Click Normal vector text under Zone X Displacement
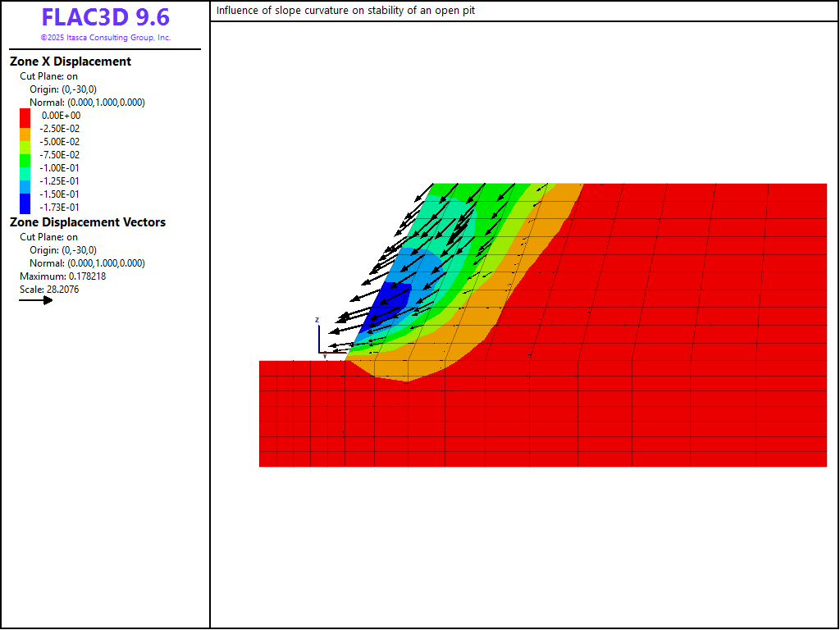The height and width of the screenshot is (630, 840). pyautogui.click(x=87, y=103)
